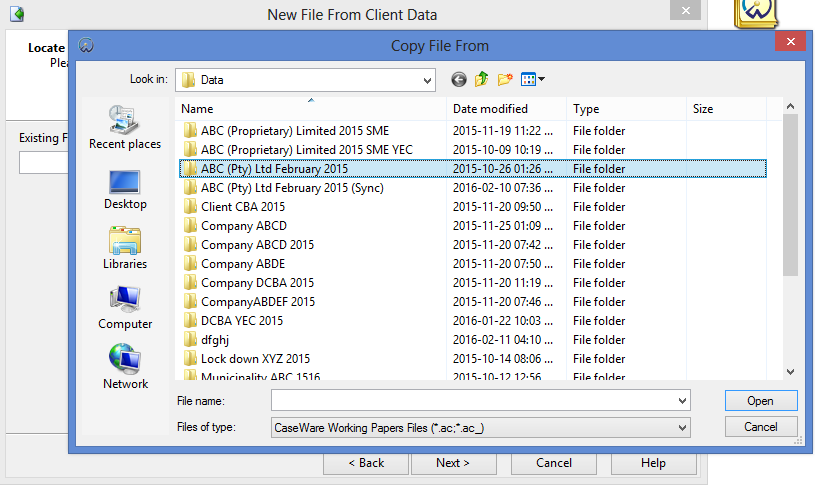This screenshot has height=485, width=815.
Task: Open Libraries in the places bar
Action: [x=125, y=248]
